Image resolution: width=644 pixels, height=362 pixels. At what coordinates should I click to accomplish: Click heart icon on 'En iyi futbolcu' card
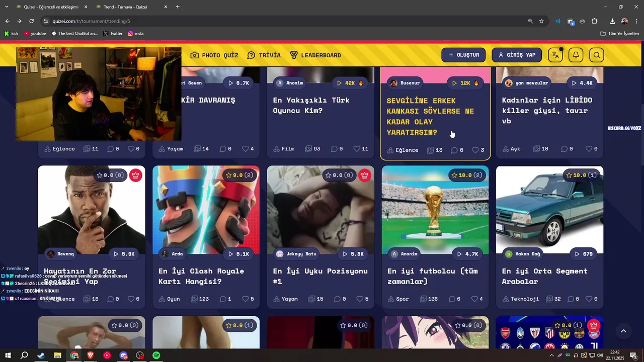tap(474, 299)
